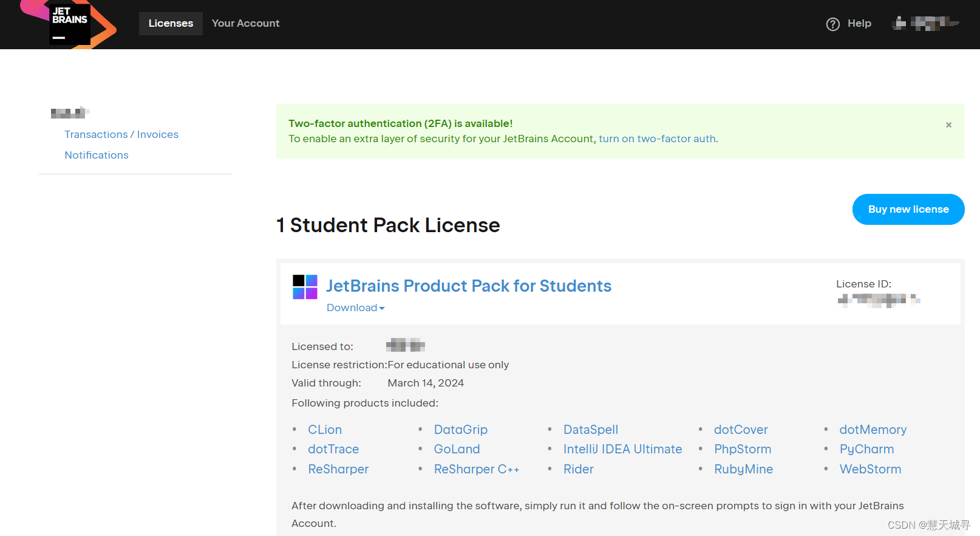The width and height of the screenshot is (980, 536).
Task: Open the Help link in header
Action: coord(859,24)
